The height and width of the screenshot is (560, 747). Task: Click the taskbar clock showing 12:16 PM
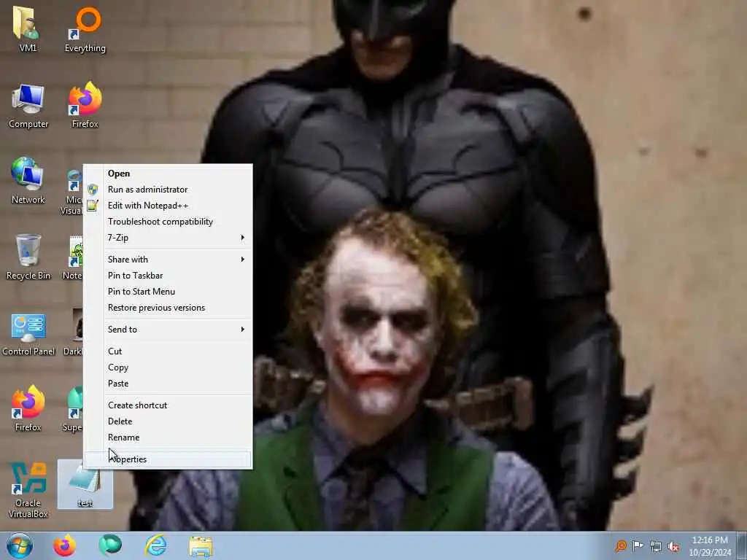710,546
